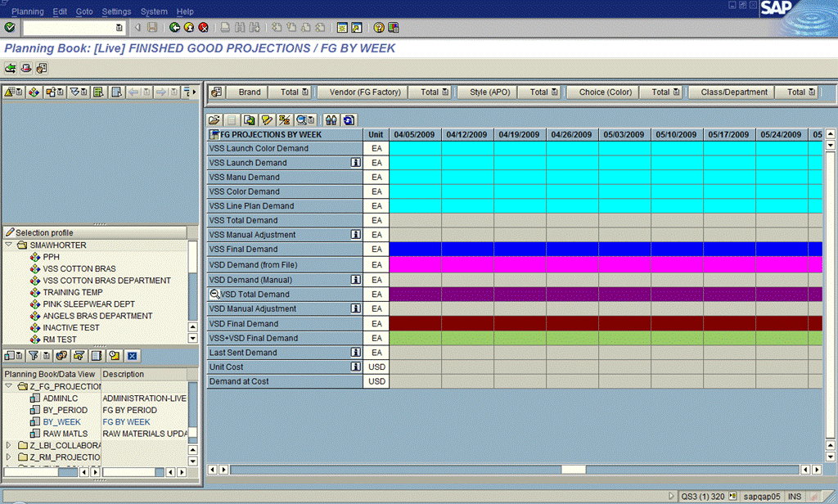Expand the Z_LBI_COLLABORA folder

[x=8, y=444]
